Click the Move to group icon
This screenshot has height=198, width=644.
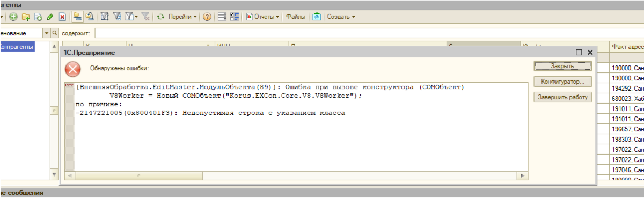(x=90, y=17)
